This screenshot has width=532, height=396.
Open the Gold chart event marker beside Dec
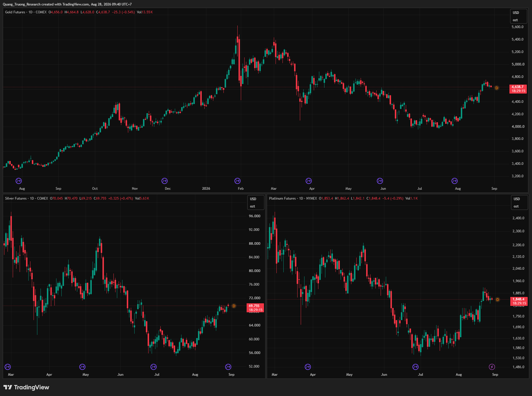point(164,181)
